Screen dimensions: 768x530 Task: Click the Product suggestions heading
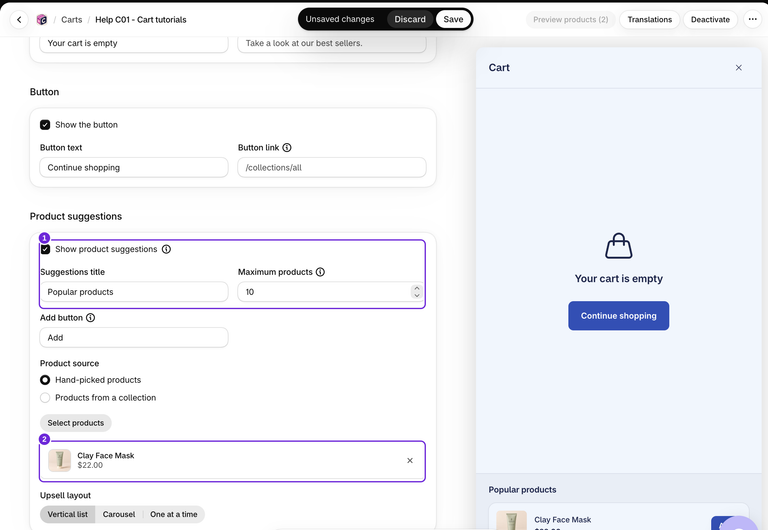(x=76, y=217)
